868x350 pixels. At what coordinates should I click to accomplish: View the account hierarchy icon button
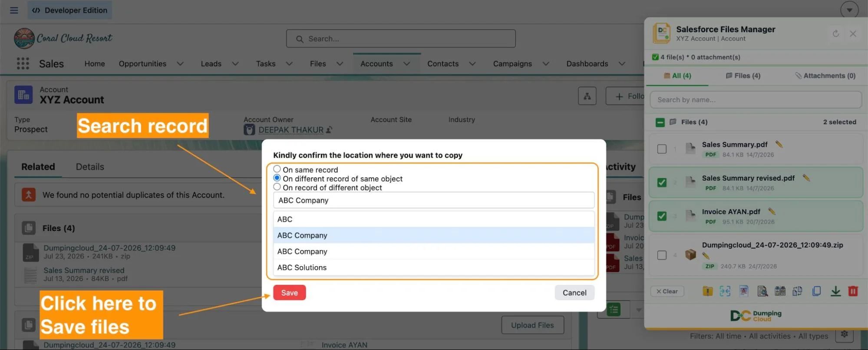click(x=587, y=96)
